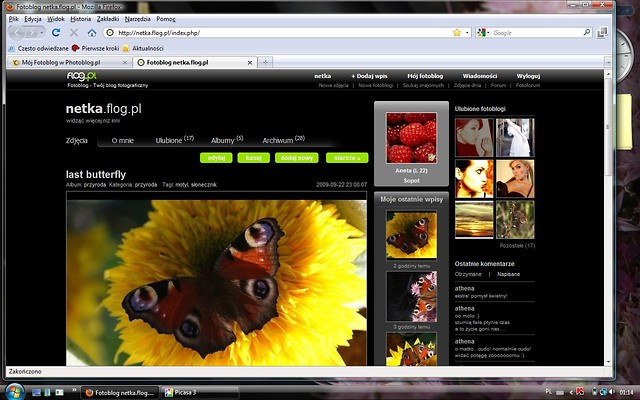
Task: Click the PL language indicator
Action: (548, 392)
